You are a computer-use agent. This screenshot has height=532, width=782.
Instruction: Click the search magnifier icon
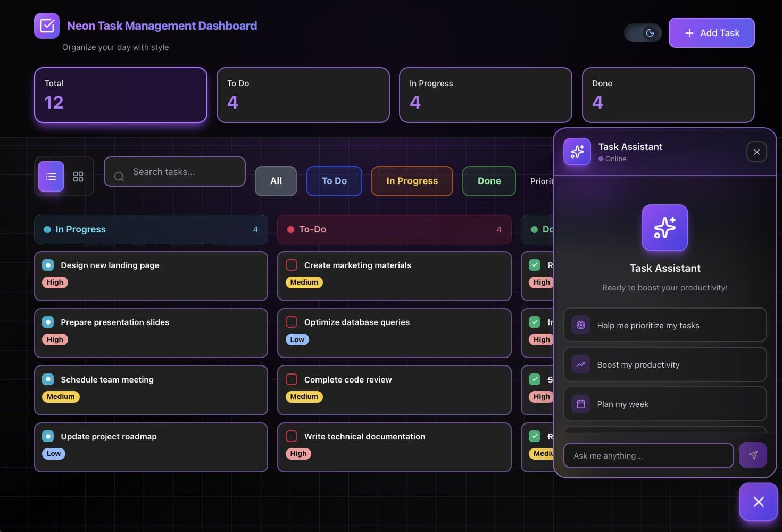[119, 176]
